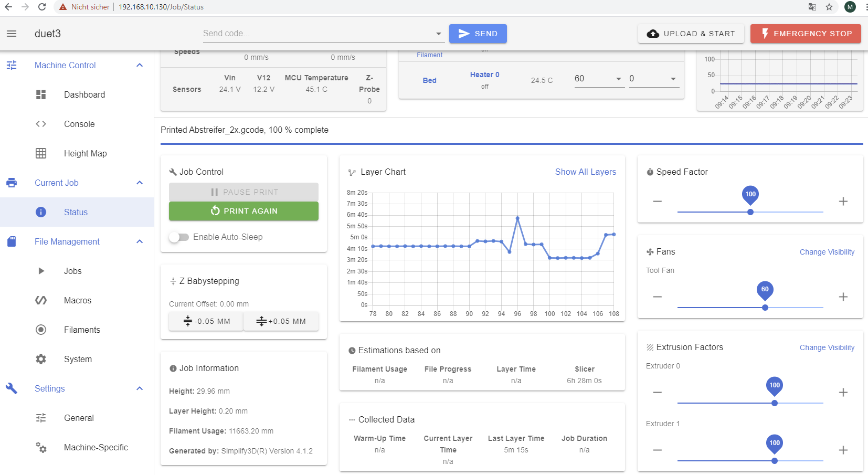Open browser translate page icon
Viewport: 868px width, 475px height.
(812, 7)
